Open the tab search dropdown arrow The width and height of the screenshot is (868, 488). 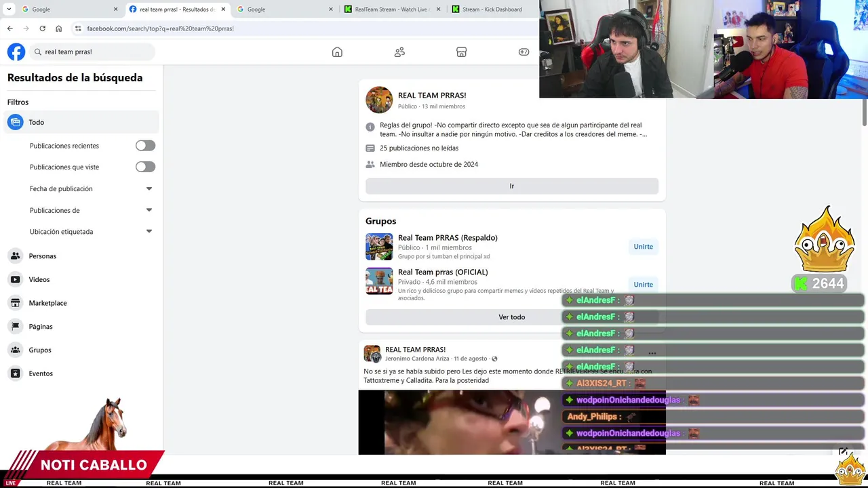[x=7, y=9]
